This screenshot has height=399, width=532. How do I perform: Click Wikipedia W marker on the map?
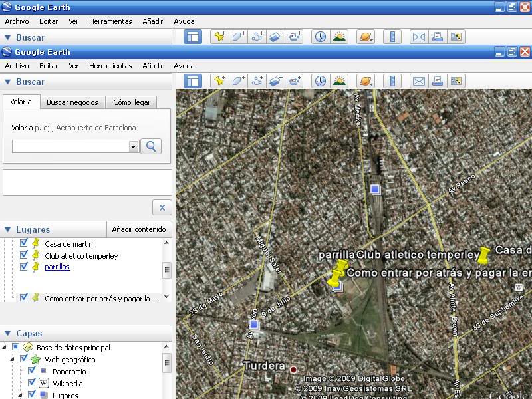click(519, 287)
